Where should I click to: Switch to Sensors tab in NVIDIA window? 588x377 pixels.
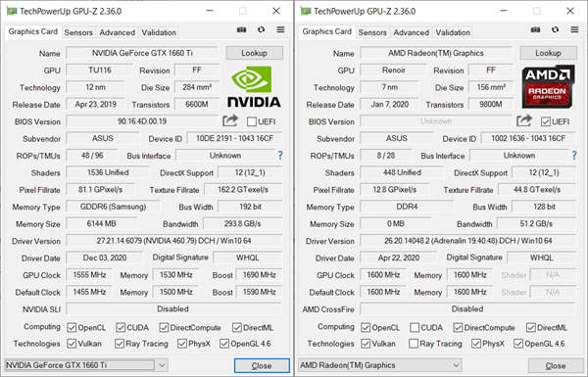78,32
